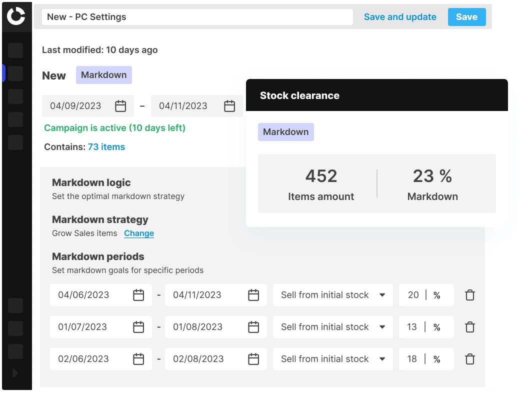Select the Markdown tag in Stock clearance card

point(285,131)
